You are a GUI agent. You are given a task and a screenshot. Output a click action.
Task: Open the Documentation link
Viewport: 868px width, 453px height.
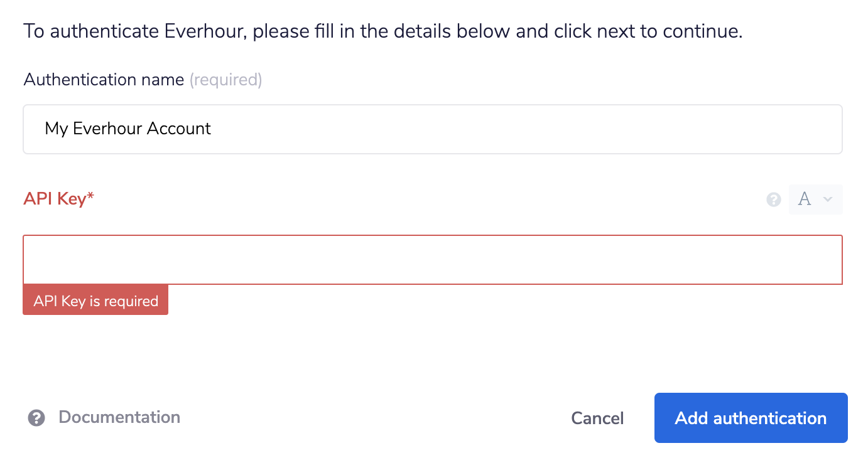[x=119, y=417]
